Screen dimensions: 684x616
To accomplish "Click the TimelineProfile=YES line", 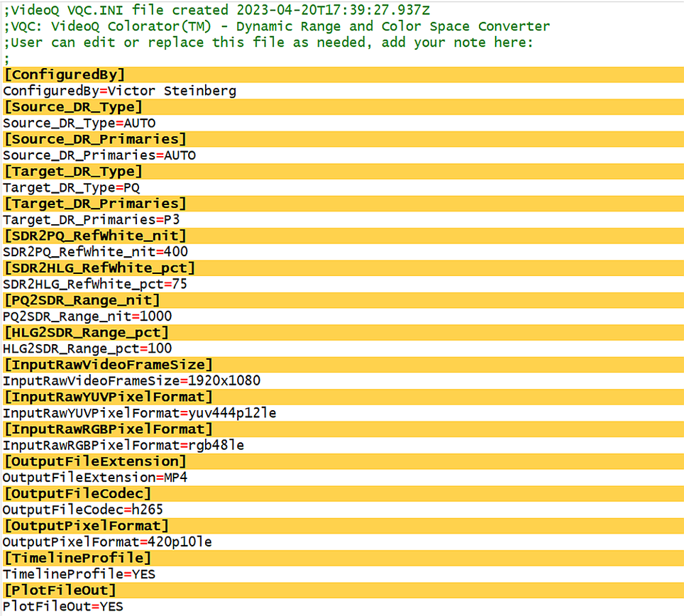I will point(79,574).
